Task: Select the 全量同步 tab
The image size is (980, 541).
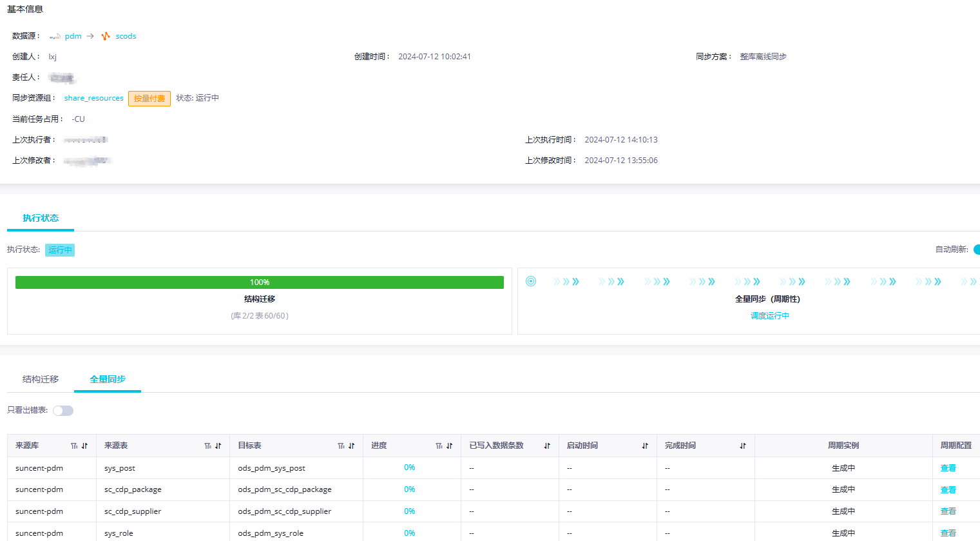Action: point(108,379)
